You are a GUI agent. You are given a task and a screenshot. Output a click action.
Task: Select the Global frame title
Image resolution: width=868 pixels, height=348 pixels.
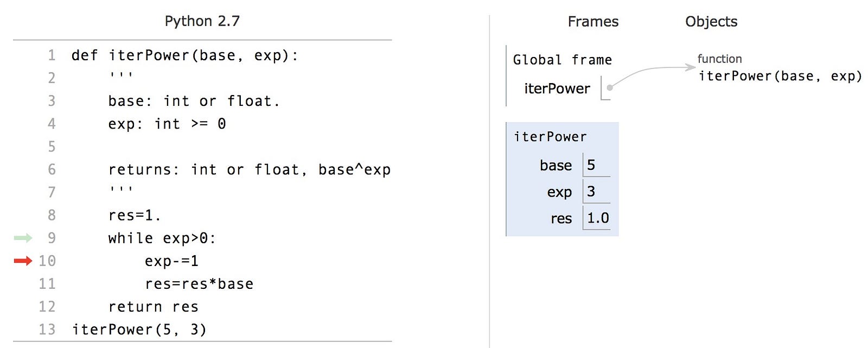pos(562,60)
